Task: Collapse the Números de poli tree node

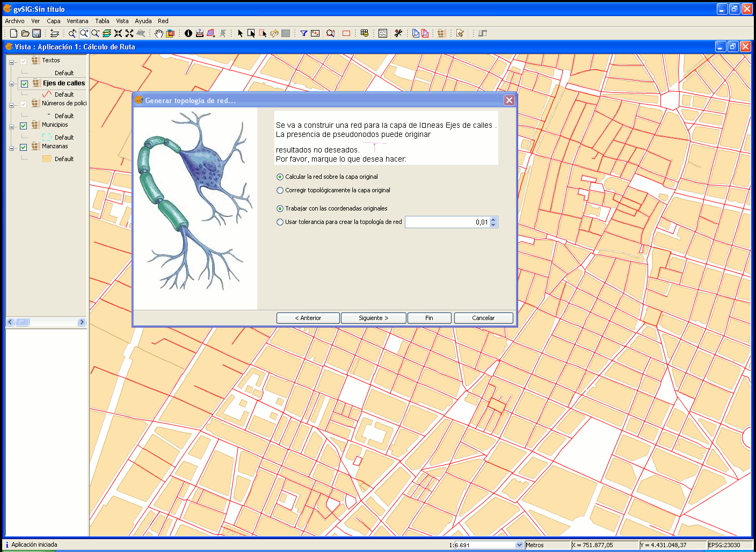Action: (11, 105)
